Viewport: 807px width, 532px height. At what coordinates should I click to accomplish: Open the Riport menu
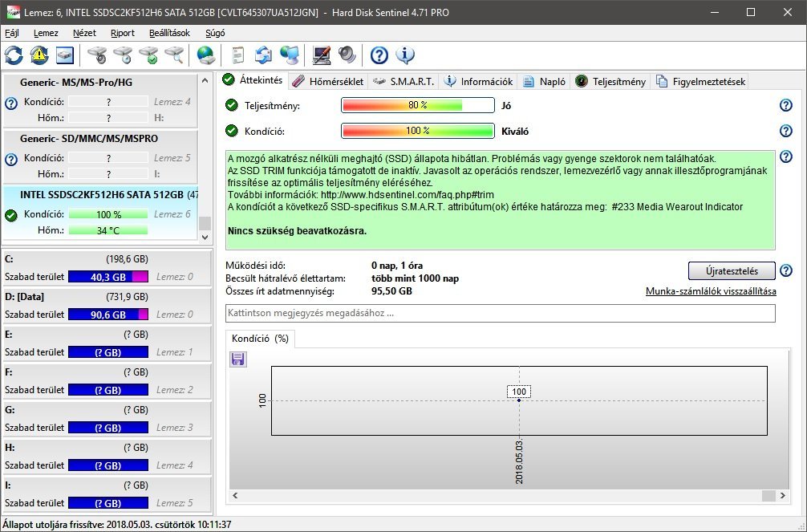[123, 33]
